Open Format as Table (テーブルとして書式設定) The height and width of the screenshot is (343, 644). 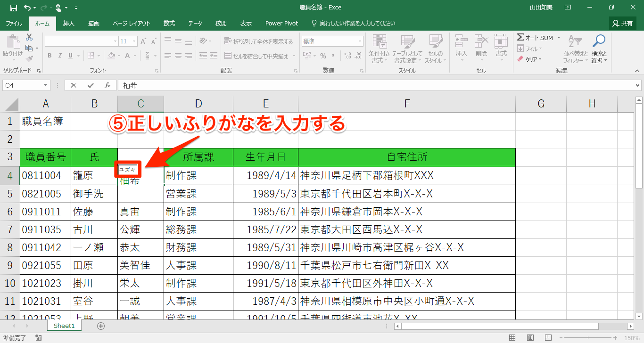pyautogui.click(x=408, y=49)
